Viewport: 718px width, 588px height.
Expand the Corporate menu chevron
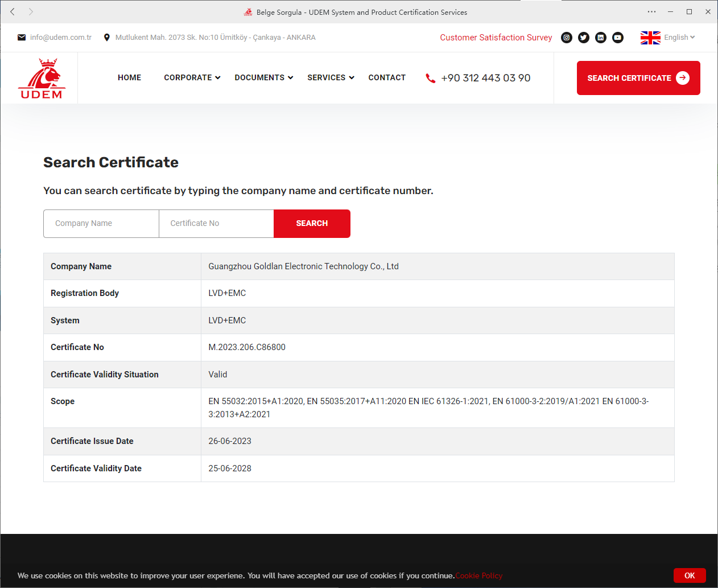tap(218, 78)
